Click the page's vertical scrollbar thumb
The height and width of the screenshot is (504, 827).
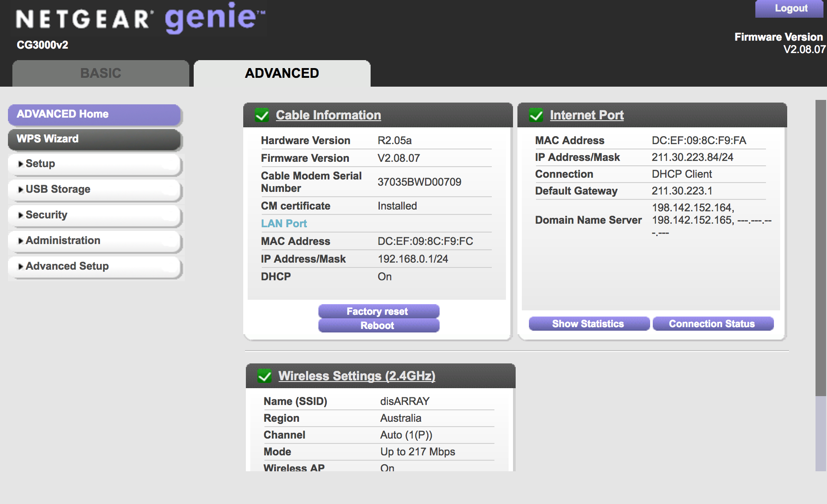coord(821,248)
